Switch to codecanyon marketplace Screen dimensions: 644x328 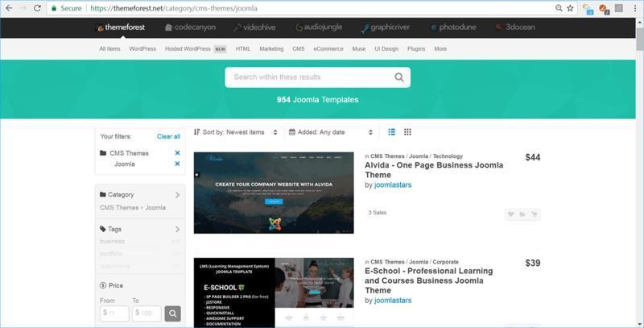coord(190,27)
